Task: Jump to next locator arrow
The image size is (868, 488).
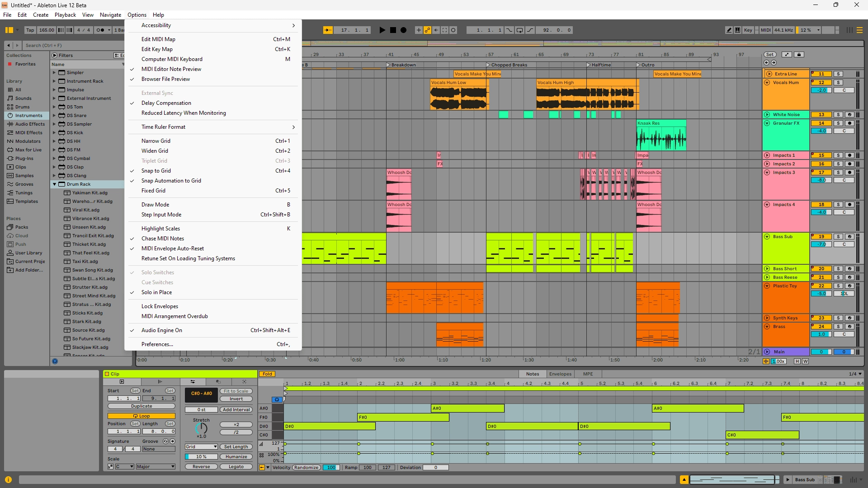Action: pos(774,63)
